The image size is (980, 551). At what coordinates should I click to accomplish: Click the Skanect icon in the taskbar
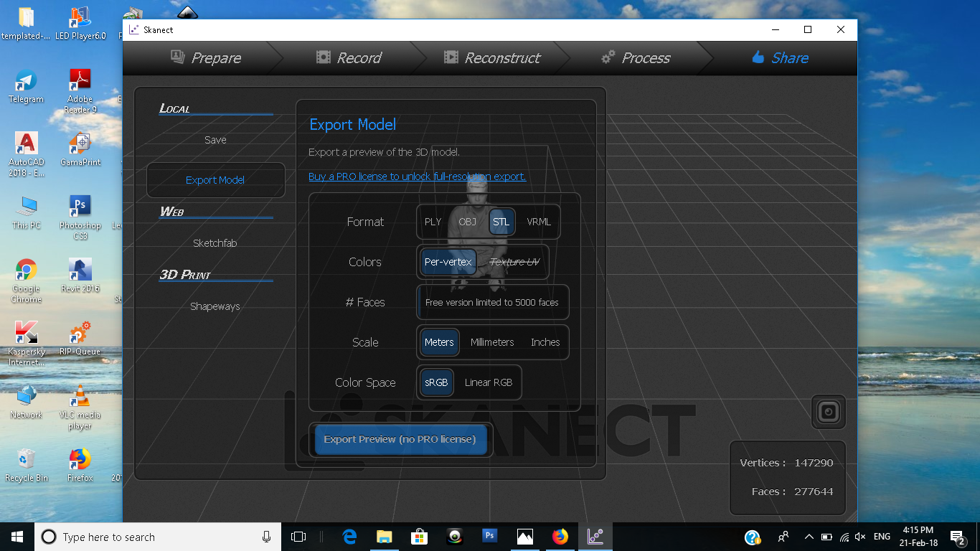595,537
